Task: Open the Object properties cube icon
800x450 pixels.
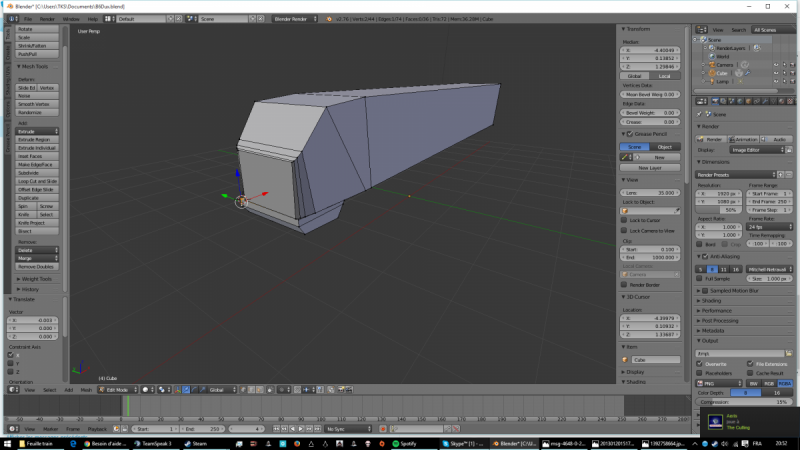Action: pos(748,101)
